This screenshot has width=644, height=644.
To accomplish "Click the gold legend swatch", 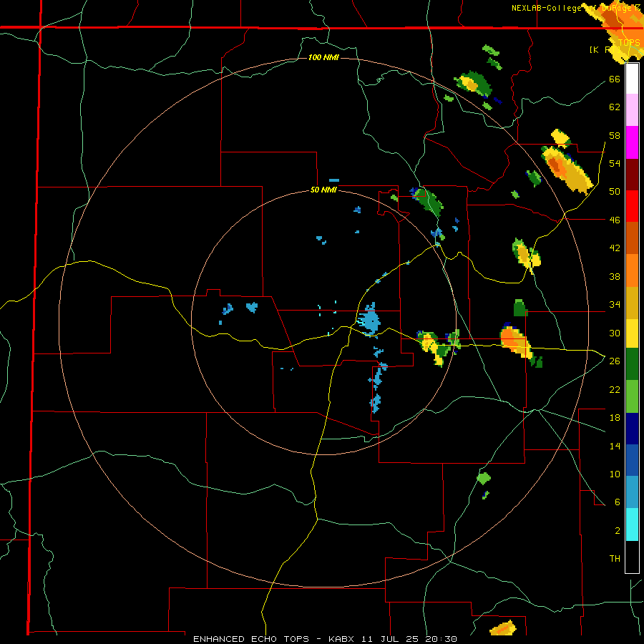I will (x=632, y=302).
